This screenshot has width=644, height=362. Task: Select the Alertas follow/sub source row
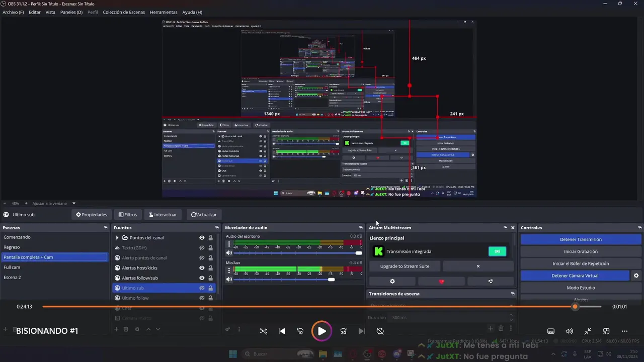click(164, 278)
